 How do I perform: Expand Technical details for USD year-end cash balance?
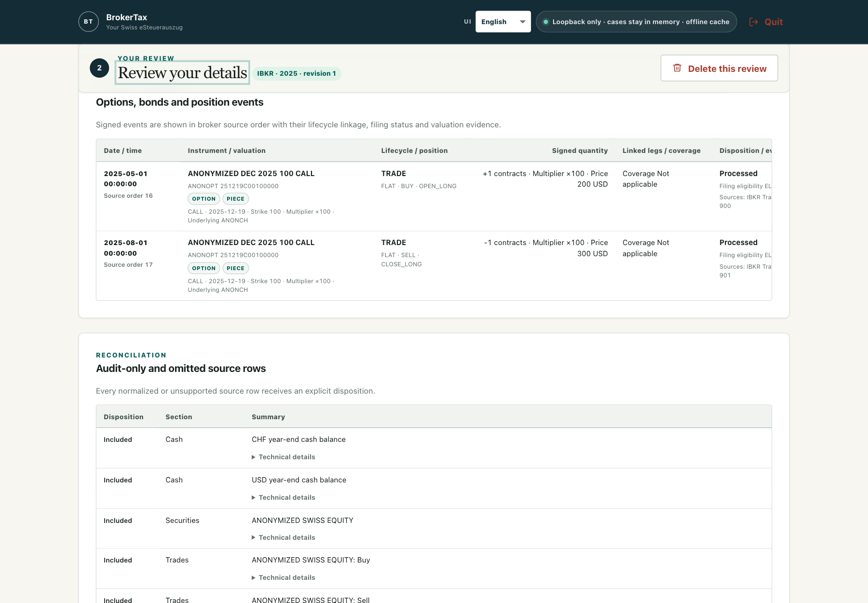[x=284, y=497]
